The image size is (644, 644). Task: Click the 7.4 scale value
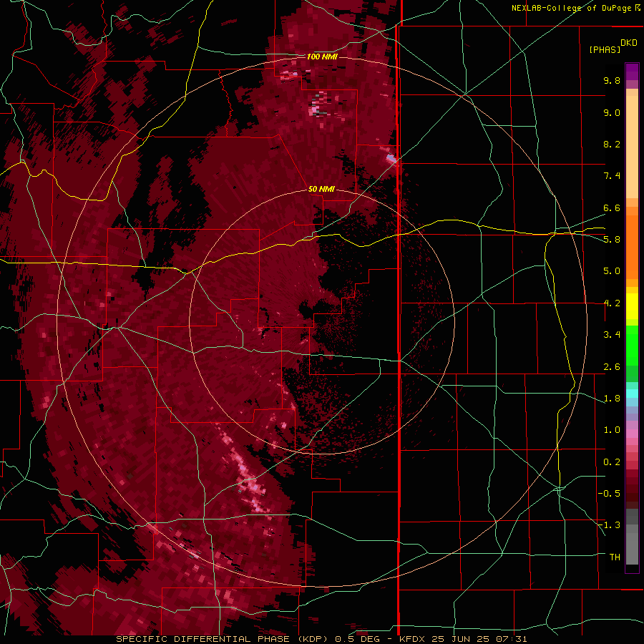click(612, 176)
